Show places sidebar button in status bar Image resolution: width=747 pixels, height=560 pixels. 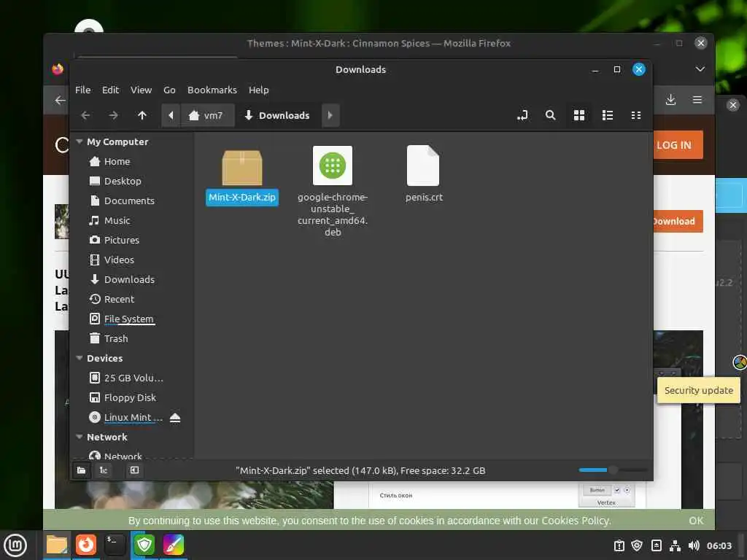(x=82, y=470)
